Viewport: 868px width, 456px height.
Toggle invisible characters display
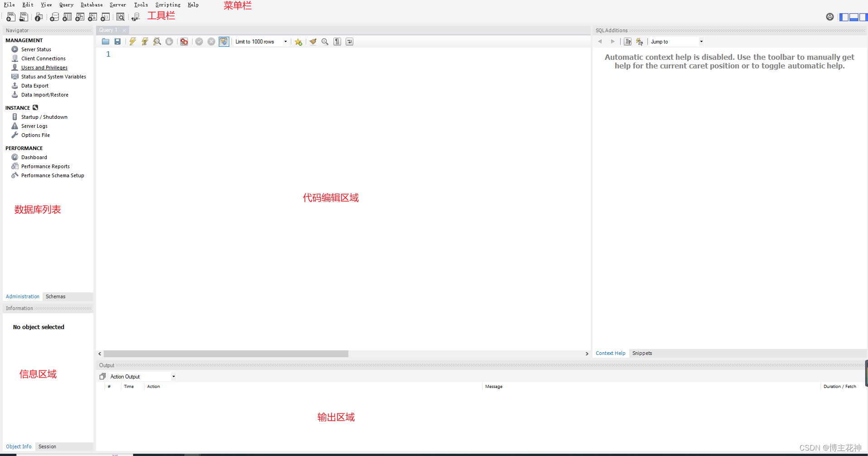(337, 42)
